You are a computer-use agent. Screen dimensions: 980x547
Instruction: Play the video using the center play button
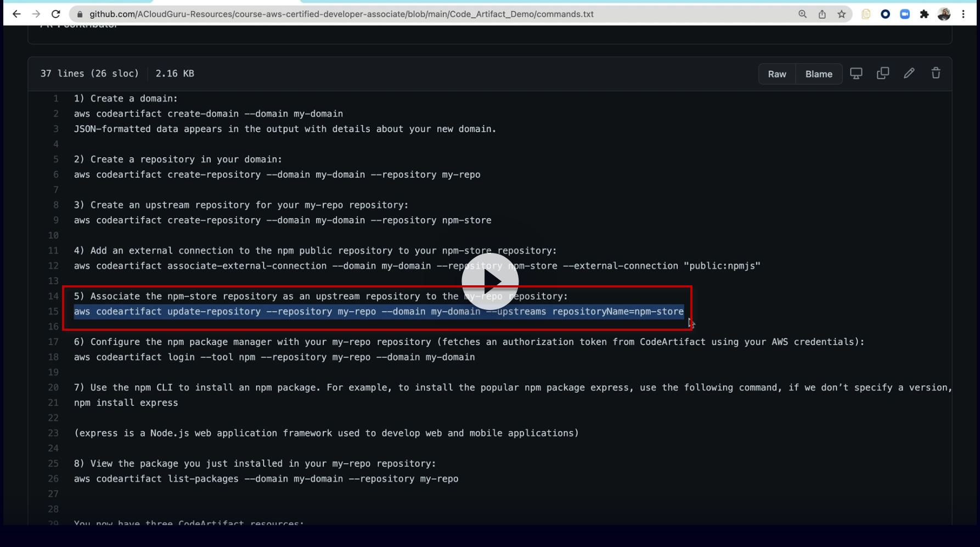pyautogui.click(x=490, y=281)
